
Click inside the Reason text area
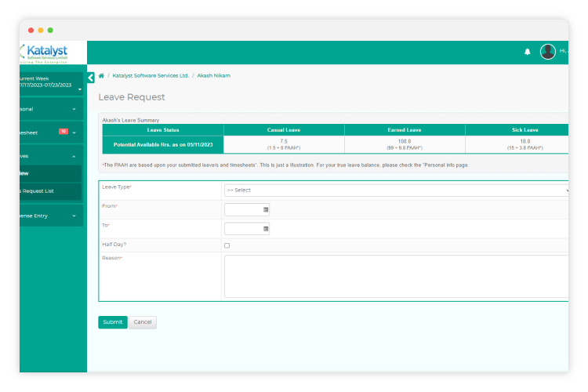[396, 276]
